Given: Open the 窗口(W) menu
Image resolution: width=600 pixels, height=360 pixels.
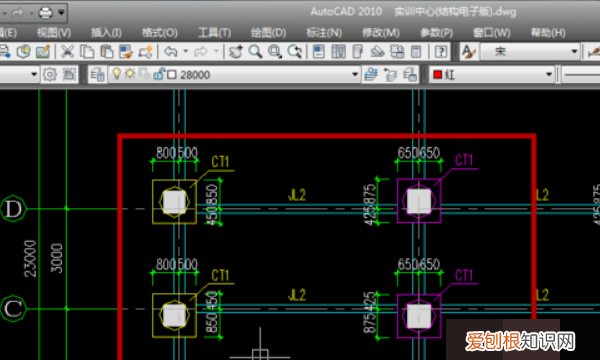Looking at the screenshot, I should (492, 33).
